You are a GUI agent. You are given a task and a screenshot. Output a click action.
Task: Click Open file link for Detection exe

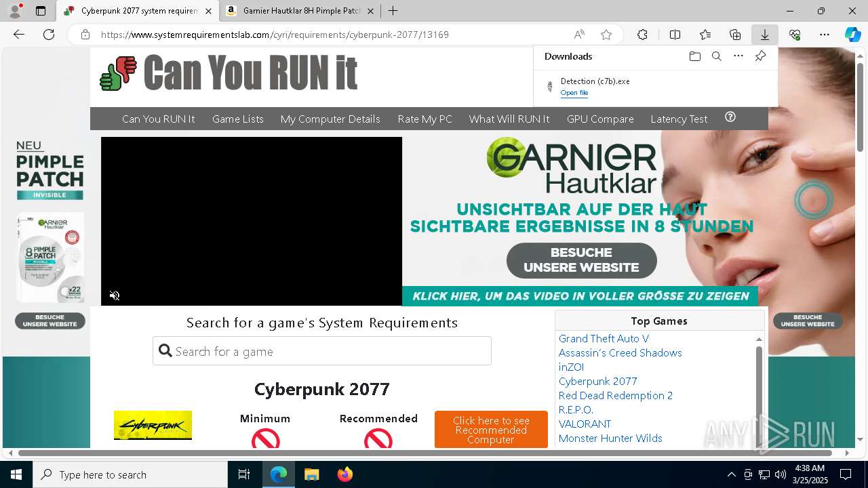point(574,93)
